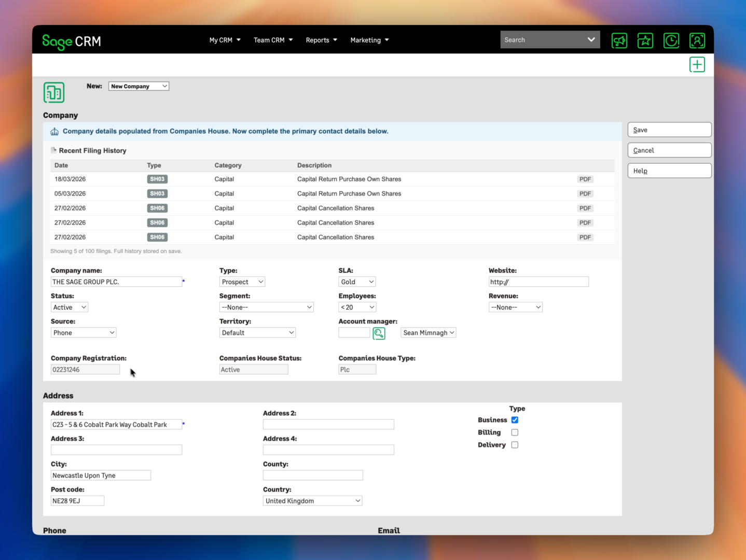
Task: Expand the Country dropdown showing United Kingdom
Action: 312,500
